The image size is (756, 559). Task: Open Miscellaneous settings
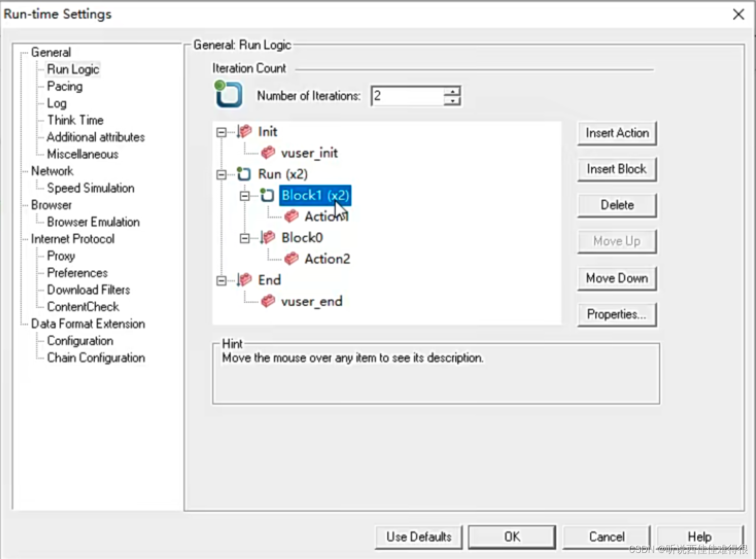click(x=82, y=154)
